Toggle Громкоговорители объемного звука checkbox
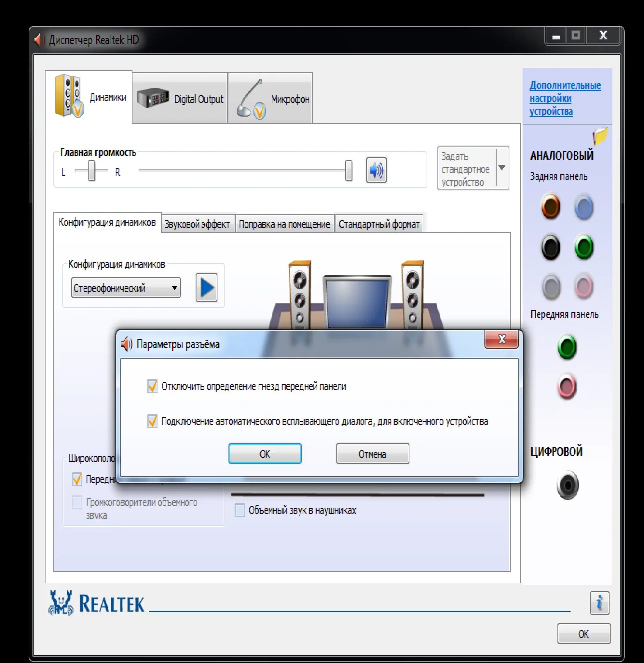The image size is (644, 663). [77, 502]
